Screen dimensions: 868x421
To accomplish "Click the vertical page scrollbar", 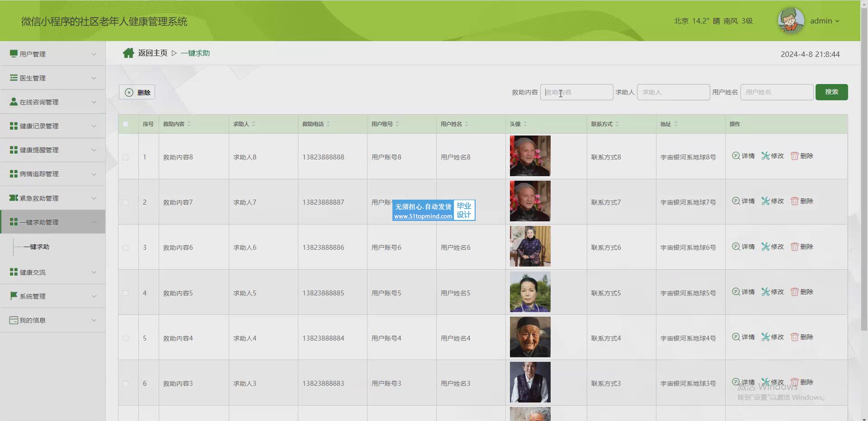I will (x=864, y=181).
